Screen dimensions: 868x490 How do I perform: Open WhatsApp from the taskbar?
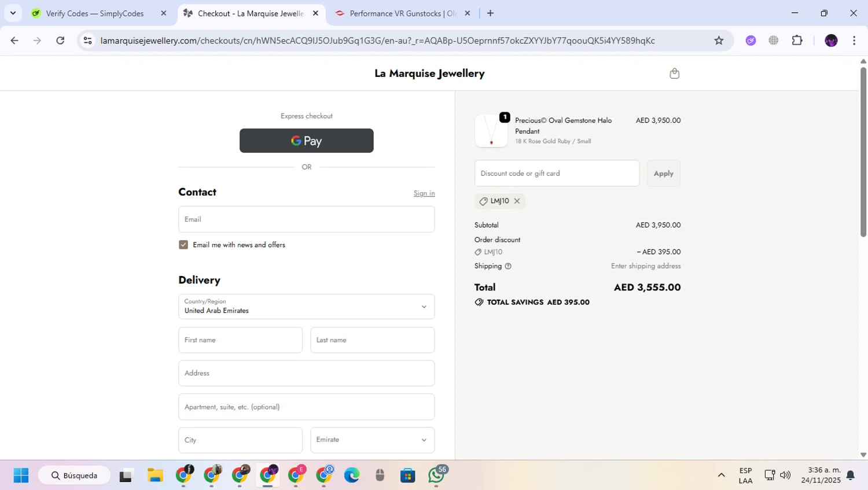437,476
